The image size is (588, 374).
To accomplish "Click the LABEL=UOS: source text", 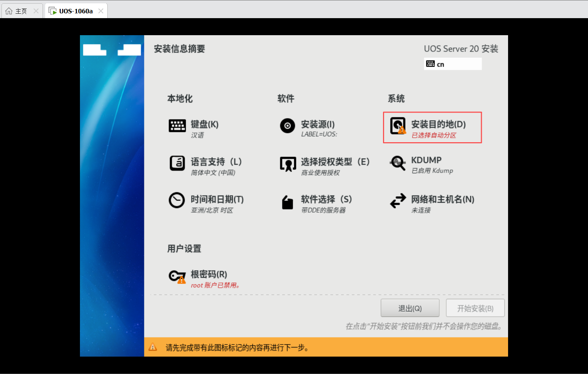I will [319, 134].
